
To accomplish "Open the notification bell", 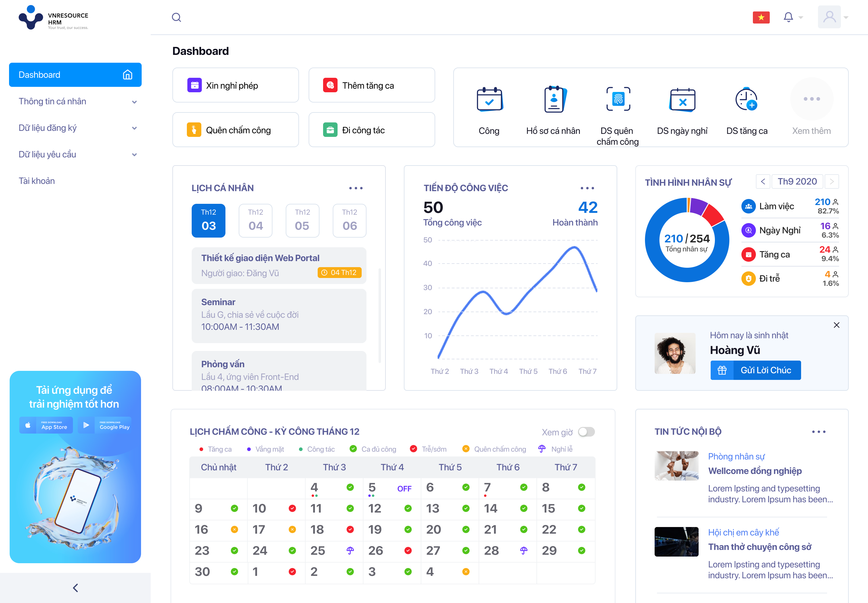I will point(788,17).
